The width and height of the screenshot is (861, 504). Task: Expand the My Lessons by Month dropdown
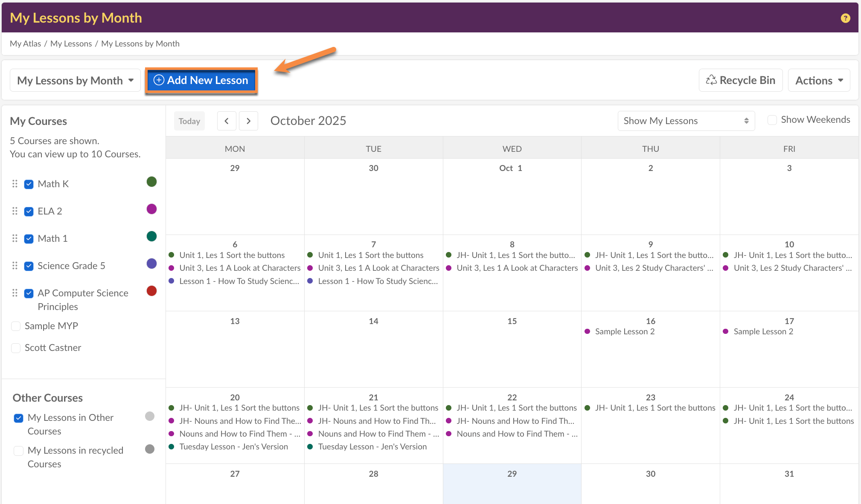(75, 80)
